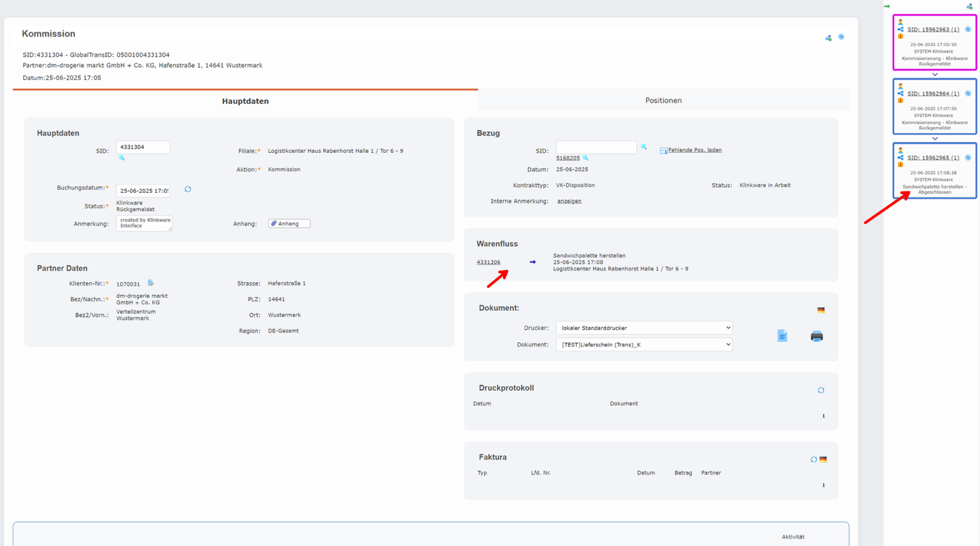Expand chevron below SID 15962963 card
This screenshot has height=546, width=980.
[935, 74]
